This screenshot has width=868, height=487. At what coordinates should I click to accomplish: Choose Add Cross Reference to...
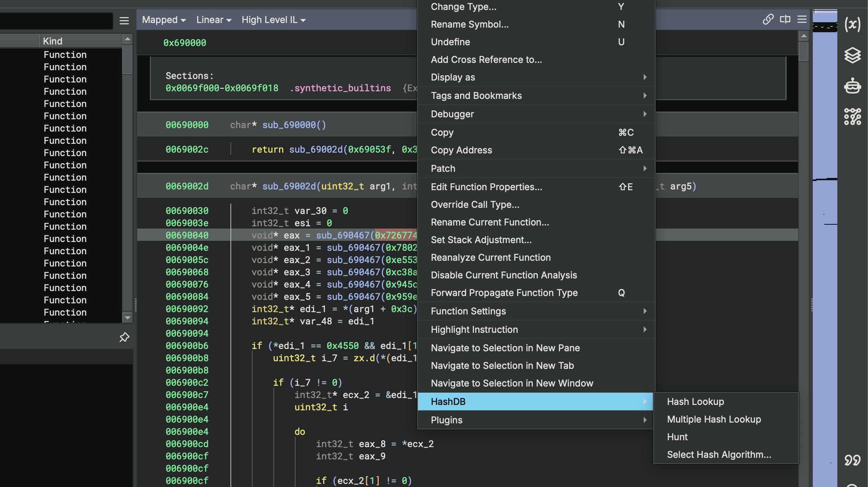536,59
